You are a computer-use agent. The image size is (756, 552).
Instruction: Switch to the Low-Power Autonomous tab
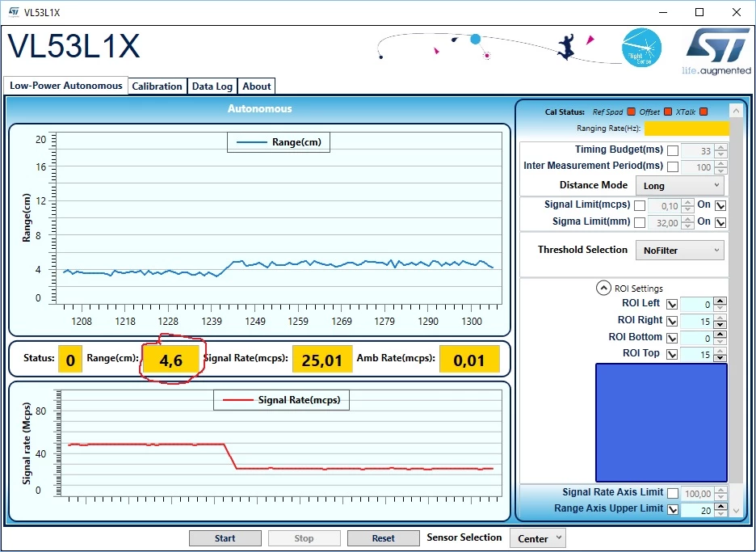66,86
